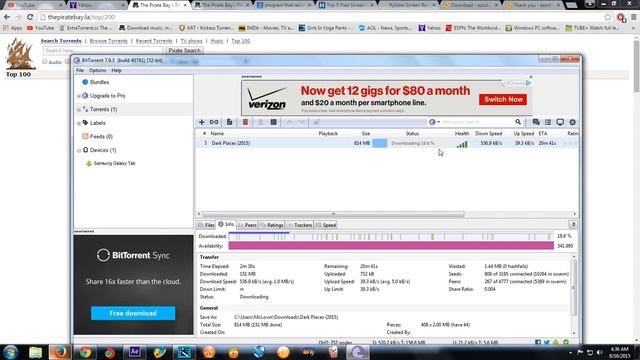Click the Pirate Search button

coord(184,50)
